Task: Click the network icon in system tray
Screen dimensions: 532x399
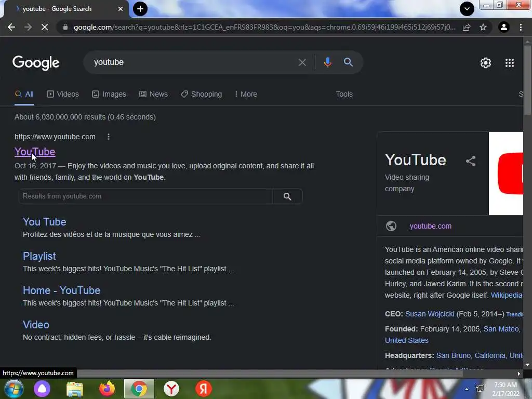Action: [480, 389]
